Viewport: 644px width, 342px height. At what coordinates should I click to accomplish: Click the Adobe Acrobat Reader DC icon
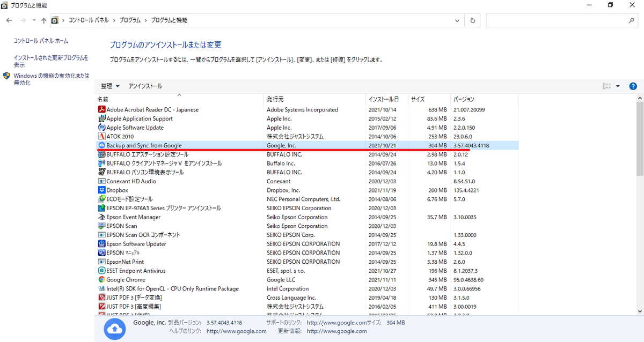click(102, 110)
